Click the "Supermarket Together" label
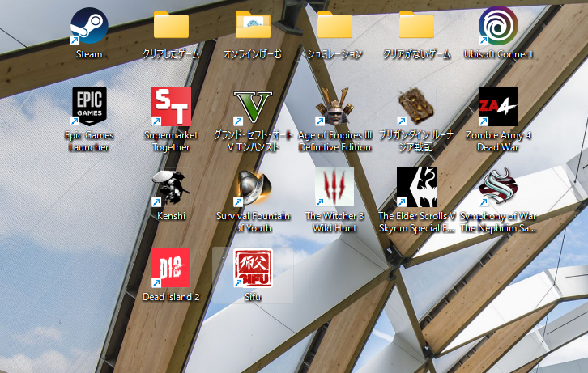 coord(171,141)
